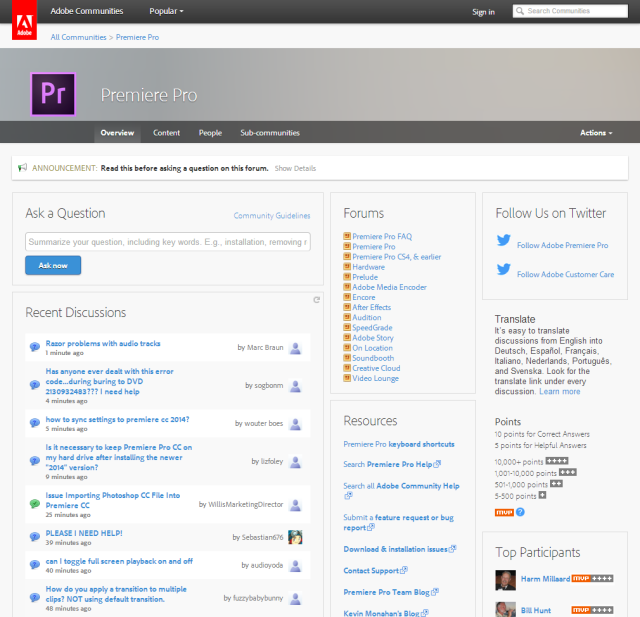The width and height of the screenshot is (640, 617).
Task: Click the magnifier icon in search box
Action: pos(519,11)
